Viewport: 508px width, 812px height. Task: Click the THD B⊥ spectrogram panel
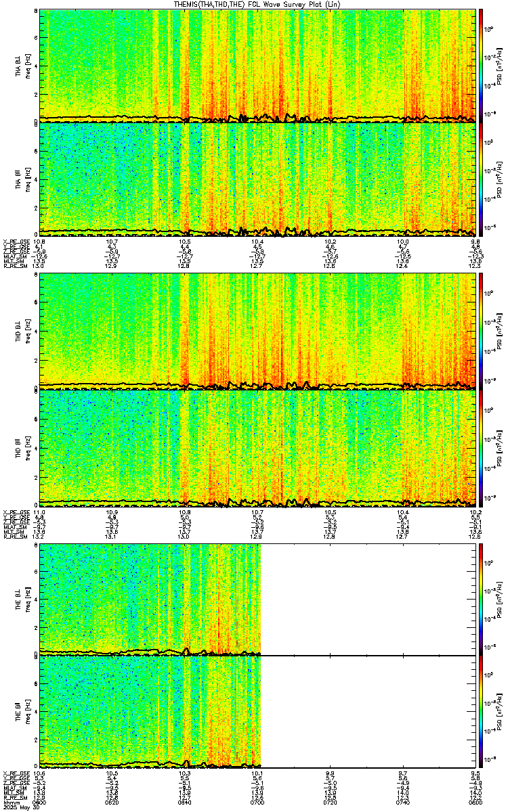(x=258, y=330)
